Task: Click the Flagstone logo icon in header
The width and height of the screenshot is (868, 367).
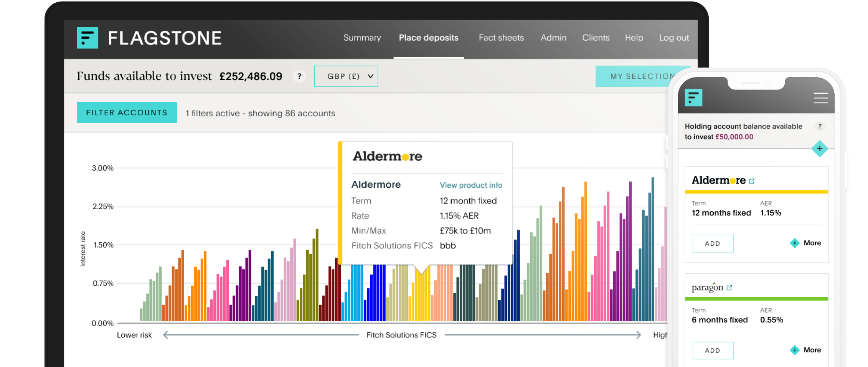Action: [87, 38]
